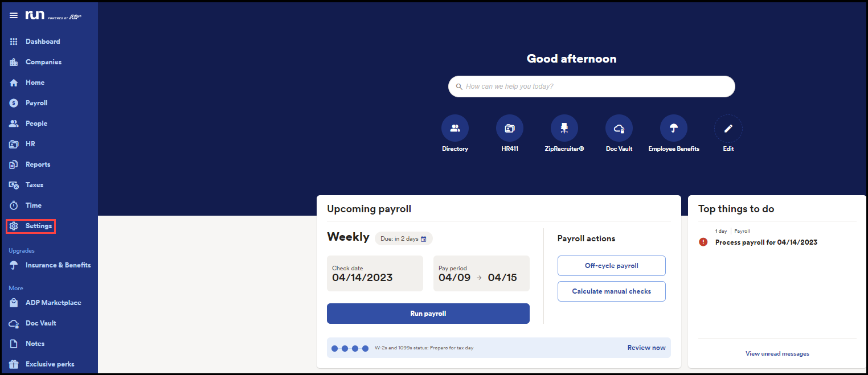Image resolution: width=868 pixels, height=375 pixels.
Task: Launch the ZipRecruiter shortcut icon
Action: [x=564, y=129]
